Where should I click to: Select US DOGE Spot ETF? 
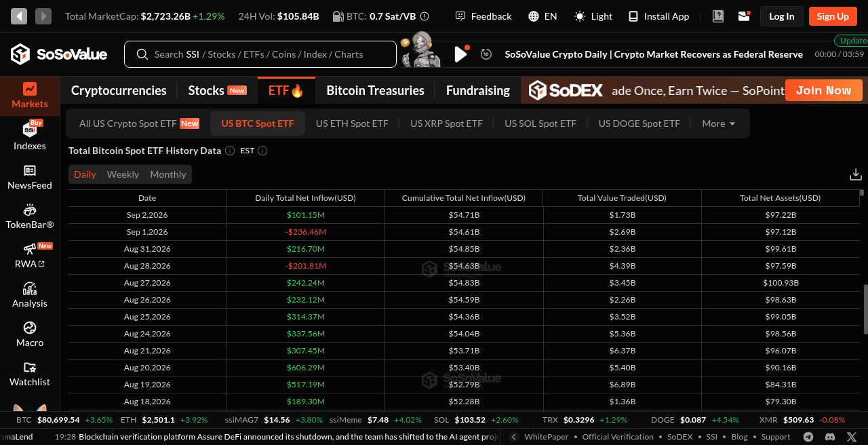pos(639,123)
